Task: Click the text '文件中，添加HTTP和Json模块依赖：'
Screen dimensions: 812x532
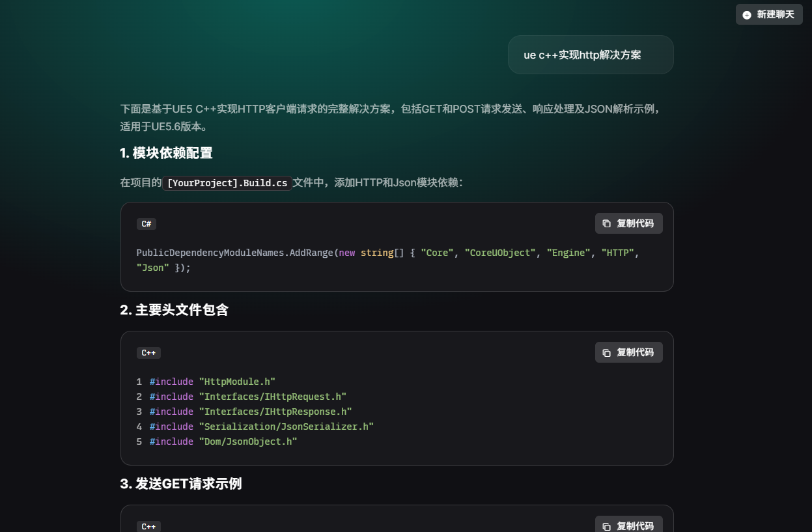Action: pos(378,183)
